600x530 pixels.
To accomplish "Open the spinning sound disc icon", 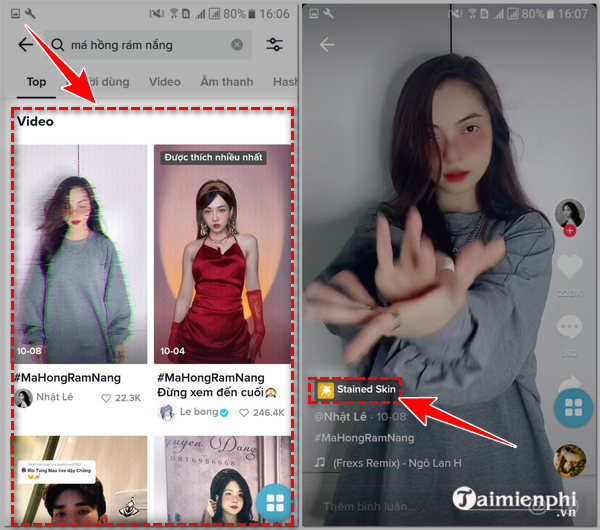I will tap(570, 460).
